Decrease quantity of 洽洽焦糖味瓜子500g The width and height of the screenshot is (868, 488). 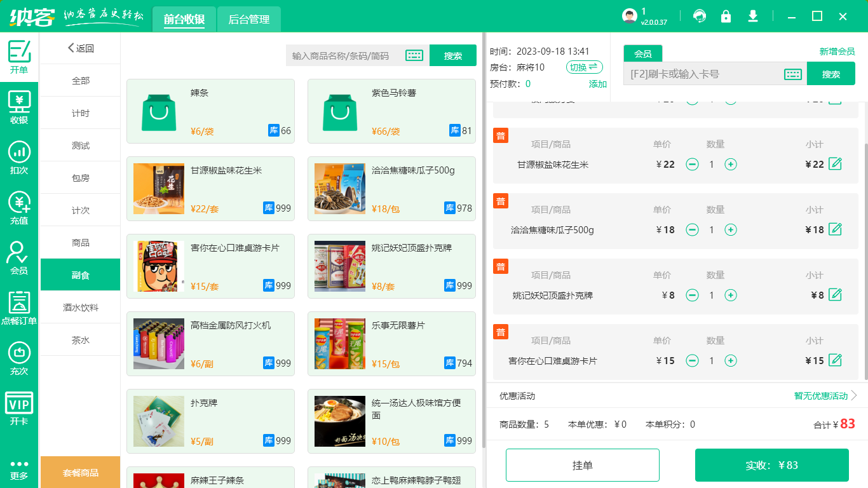[693, 230]
